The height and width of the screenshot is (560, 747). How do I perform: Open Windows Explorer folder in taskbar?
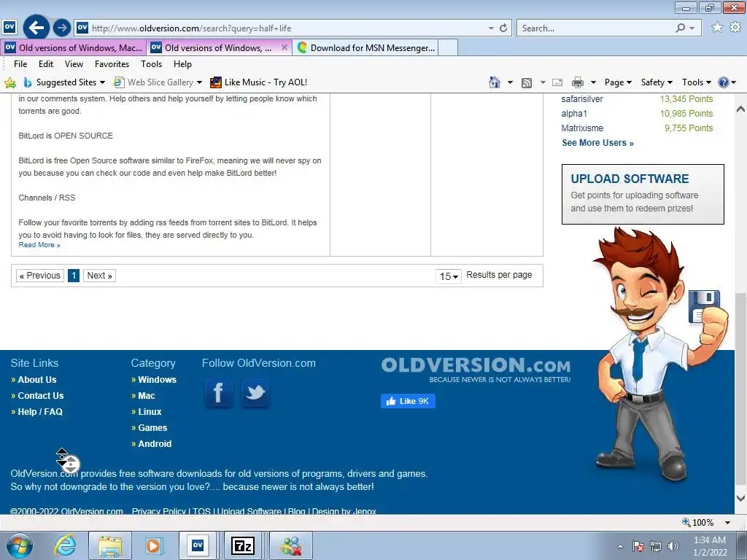(110, 545)
